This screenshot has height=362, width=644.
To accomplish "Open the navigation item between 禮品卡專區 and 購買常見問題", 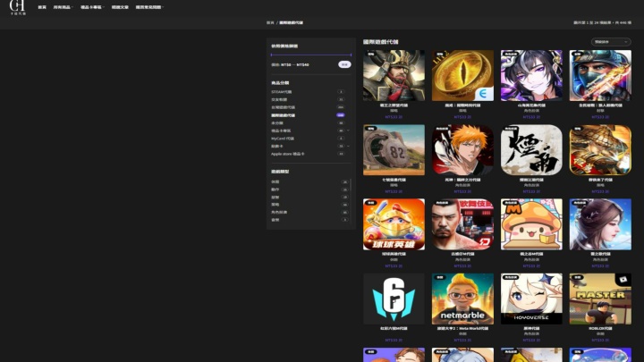I will click(x=120, y=7).
